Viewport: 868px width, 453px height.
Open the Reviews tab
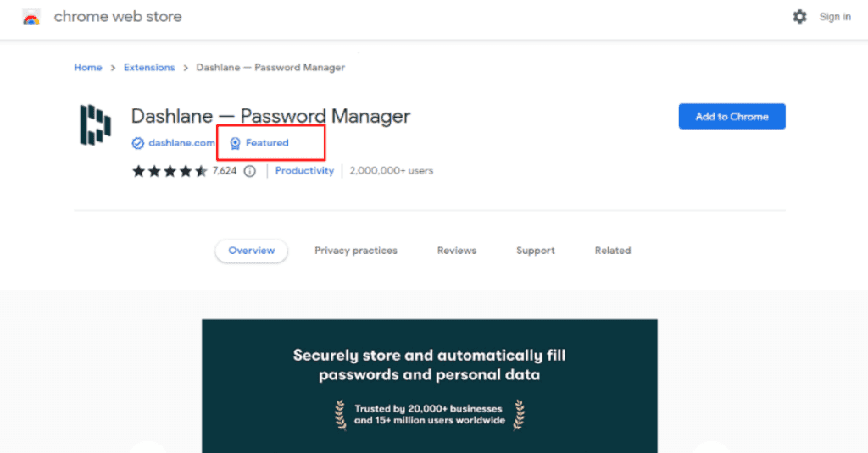[457, 251]
